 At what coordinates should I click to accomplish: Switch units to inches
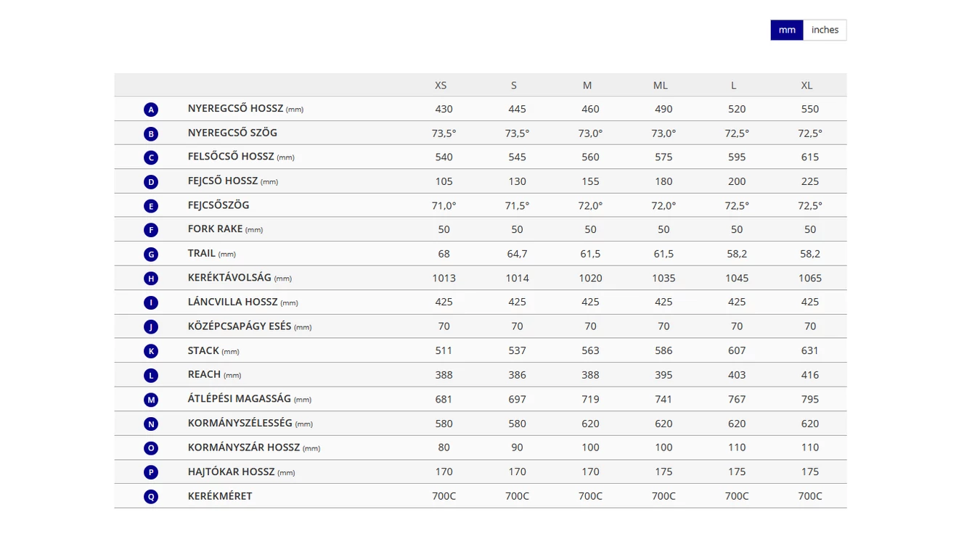pyautogui.click(x=825, y=30)
